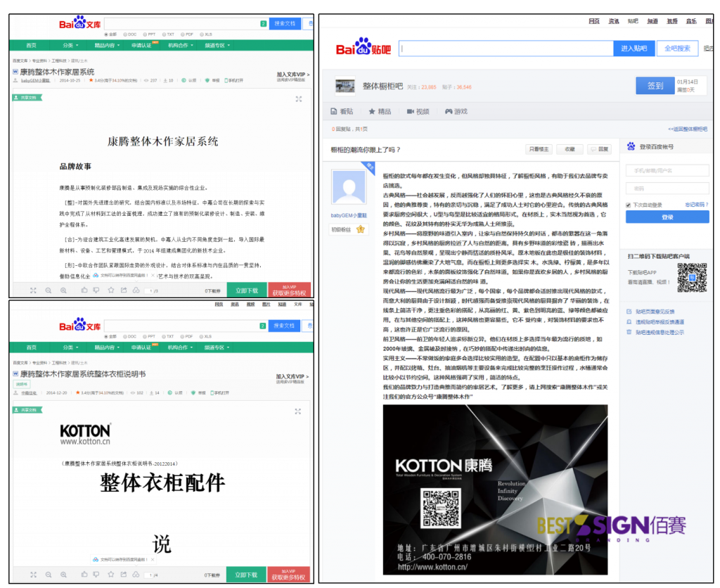
Task: Save-to-cloud icon in top Wenku toolbar
Action: click(x=136, y=290)
